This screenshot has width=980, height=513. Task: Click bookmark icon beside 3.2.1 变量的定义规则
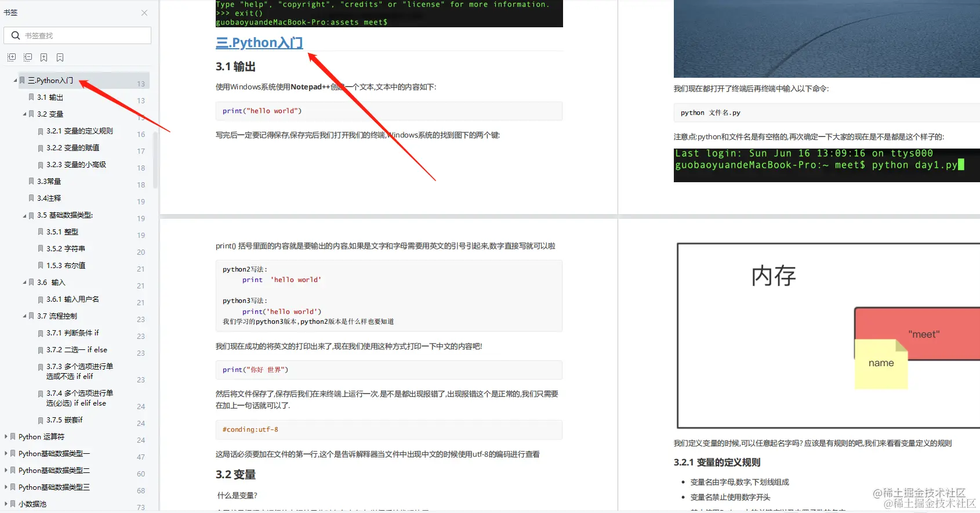[41, 131]
